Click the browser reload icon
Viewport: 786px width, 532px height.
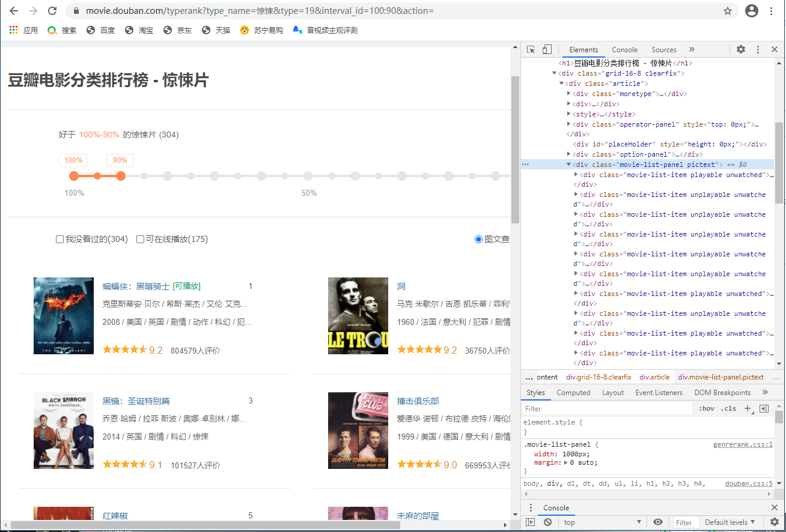[53, 10]
